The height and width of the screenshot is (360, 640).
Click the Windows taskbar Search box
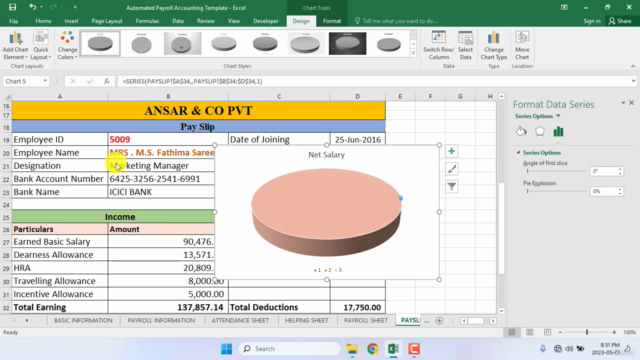[x=289, y=349]
